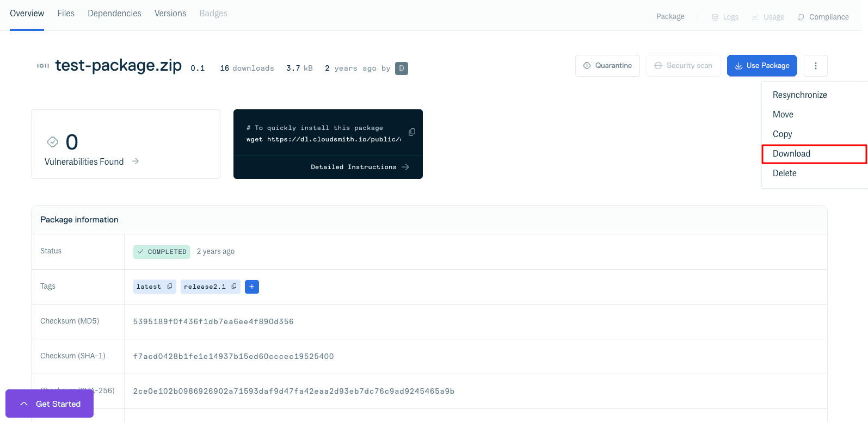Viewport: 868px width, 422px height.
Task: Choose Resynchronize from the menu
Action: (799, 95)
